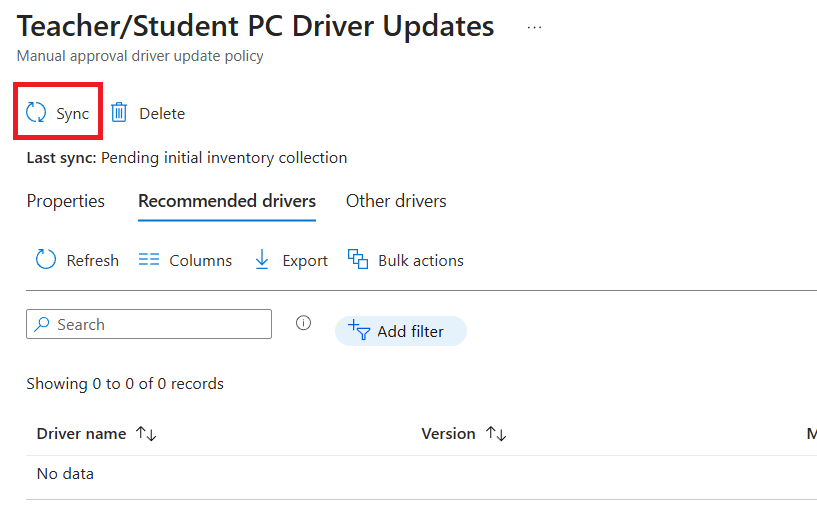The width and height of the screenshot is (817, 527).
Task: Click the Bulk actions icon
Action: [x=358, y=260]
